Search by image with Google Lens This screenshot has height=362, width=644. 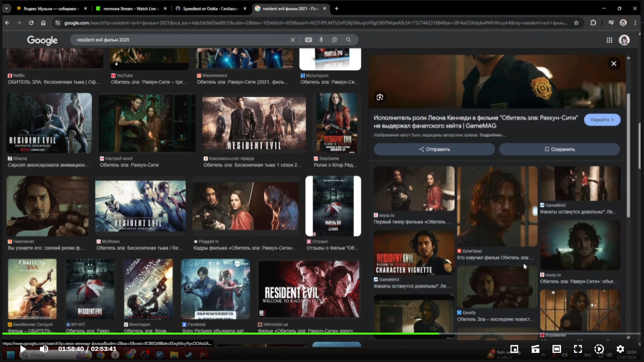point(335,40)
